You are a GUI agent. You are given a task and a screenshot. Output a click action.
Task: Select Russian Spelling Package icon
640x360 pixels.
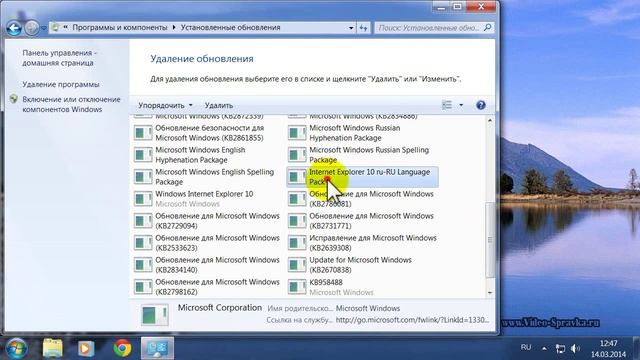click(297, 155)
